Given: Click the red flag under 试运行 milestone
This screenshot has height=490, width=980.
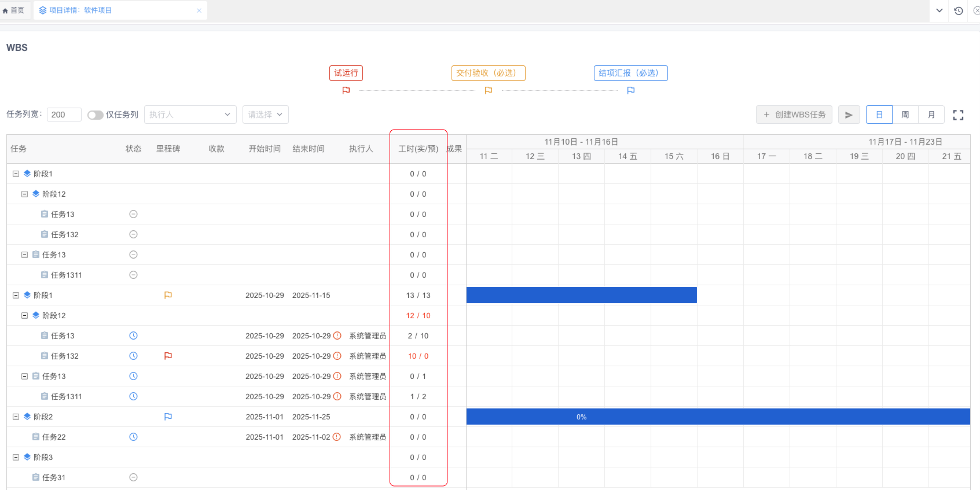Looking at the screenshot, I should [x=346, y=90].
